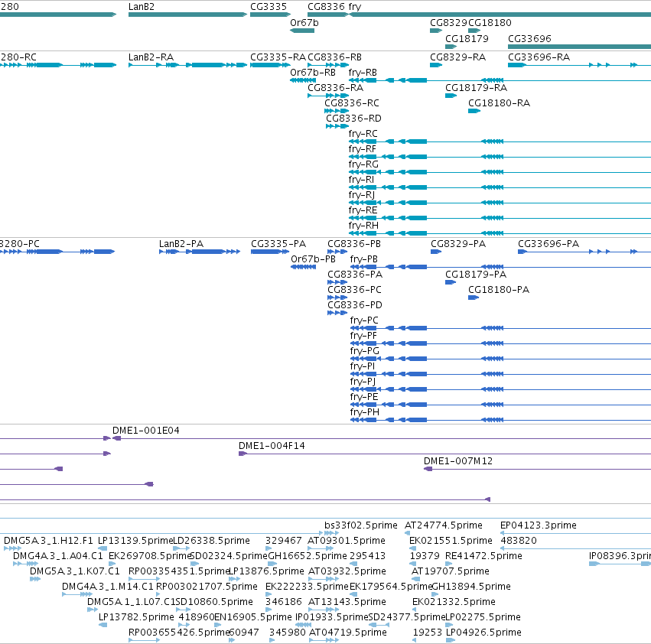The image size is (651, 644).
Task: Click the CG3335-RA transcript
Action: click(x=270, y=65)
